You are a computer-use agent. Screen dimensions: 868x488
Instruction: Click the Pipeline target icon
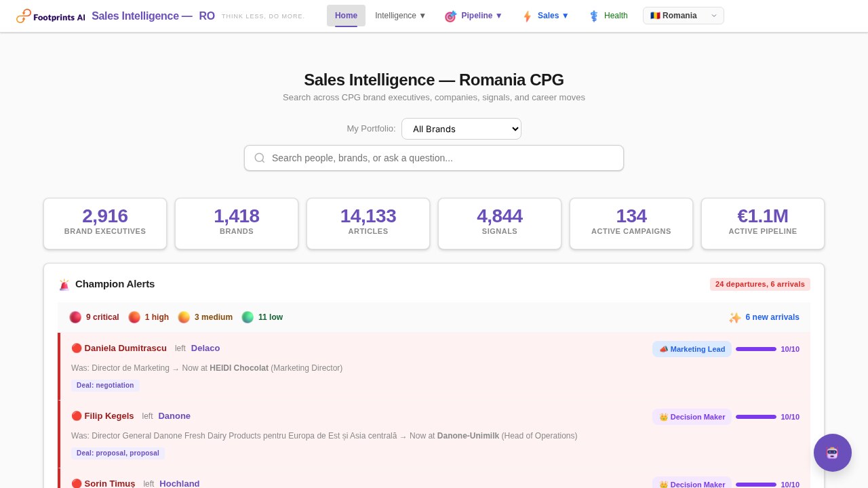[x=450, y=16]
